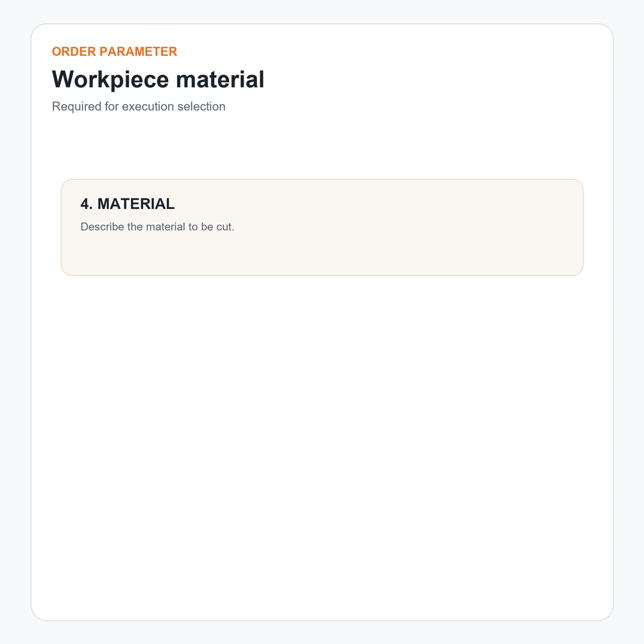Click the word 'material' in the main title
644x644 pixels.
pos(220,79)
